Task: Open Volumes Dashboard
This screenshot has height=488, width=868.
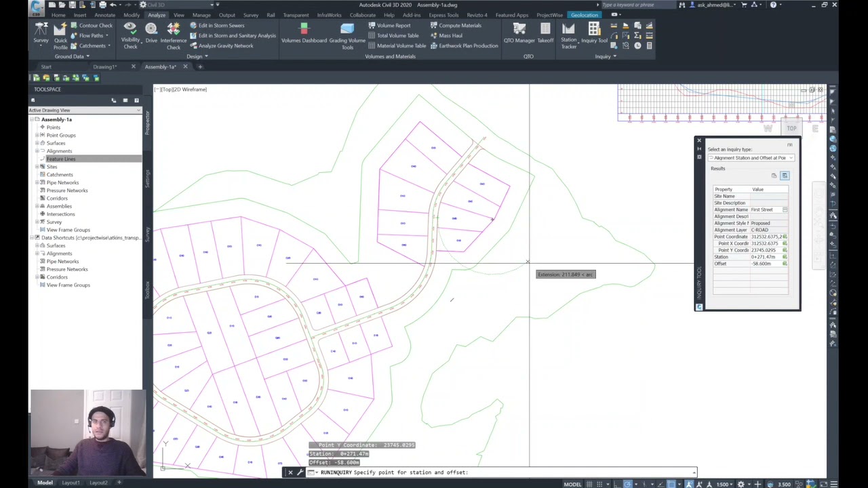Action: click(304, 34)
